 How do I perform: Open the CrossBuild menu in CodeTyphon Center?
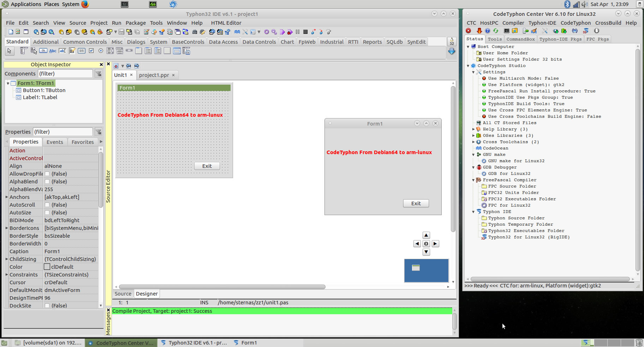(x=608, y=23)
